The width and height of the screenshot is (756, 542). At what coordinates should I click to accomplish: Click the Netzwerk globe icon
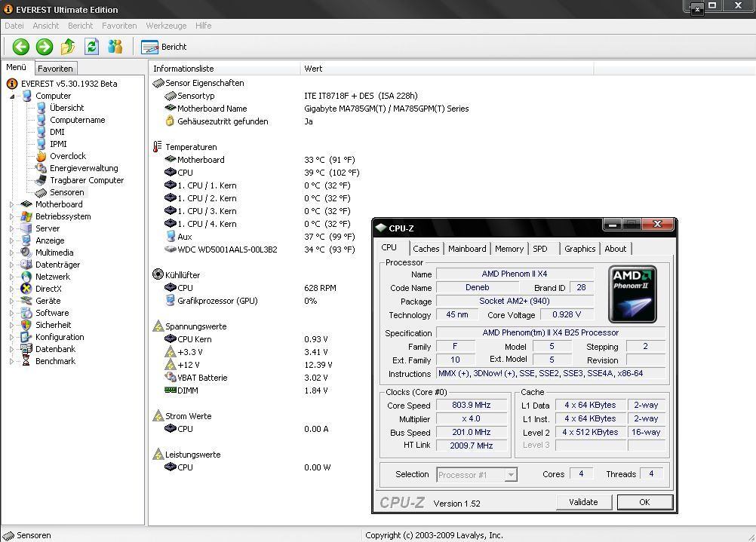[x=26, y=277]
